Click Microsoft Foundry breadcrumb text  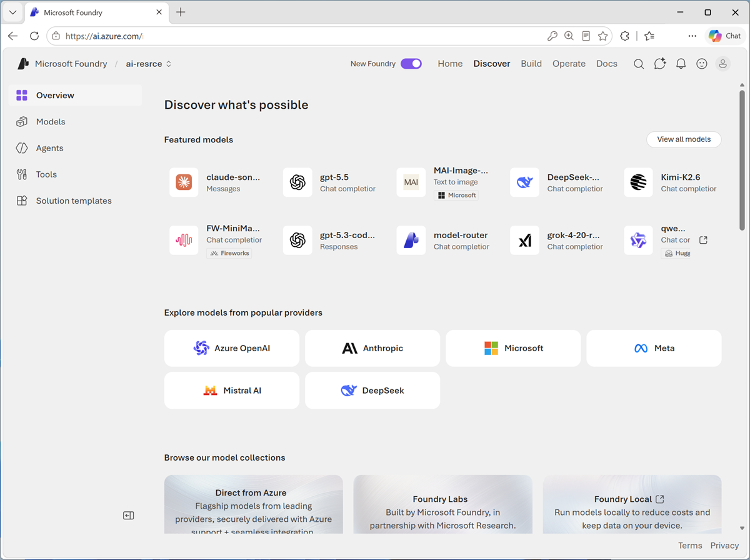pos(71,64)
